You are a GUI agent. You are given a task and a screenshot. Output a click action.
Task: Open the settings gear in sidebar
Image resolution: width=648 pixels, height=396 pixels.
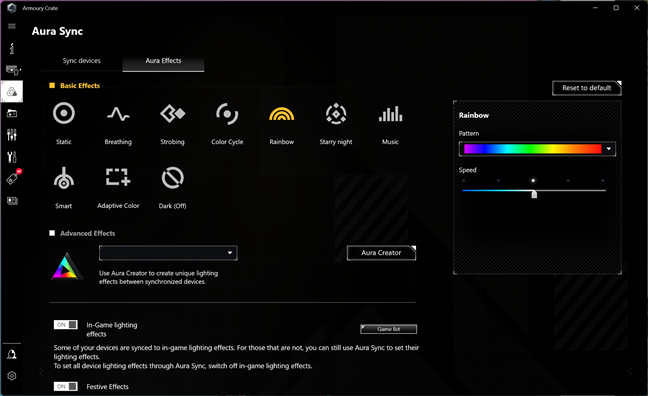click(12, 376)
